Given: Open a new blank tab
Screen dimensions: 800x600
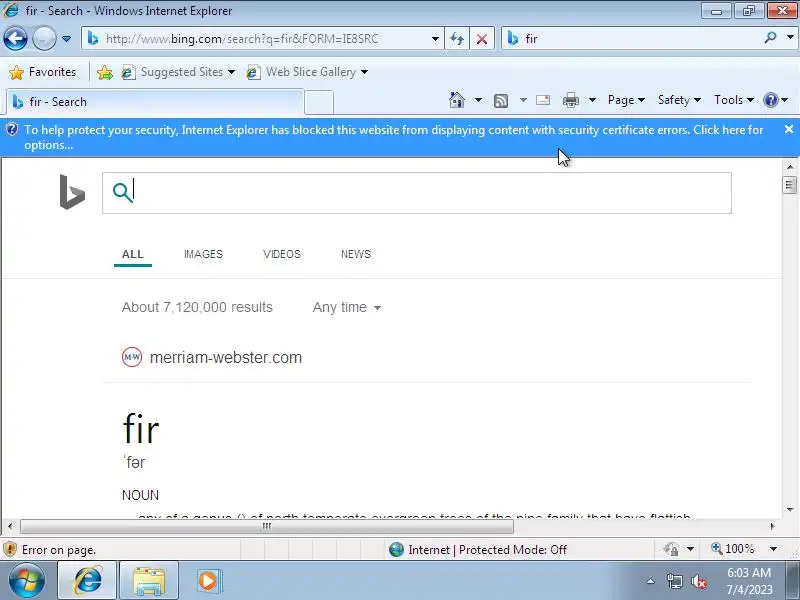Looking at the screenshot, I should click(x=319, y=102).
